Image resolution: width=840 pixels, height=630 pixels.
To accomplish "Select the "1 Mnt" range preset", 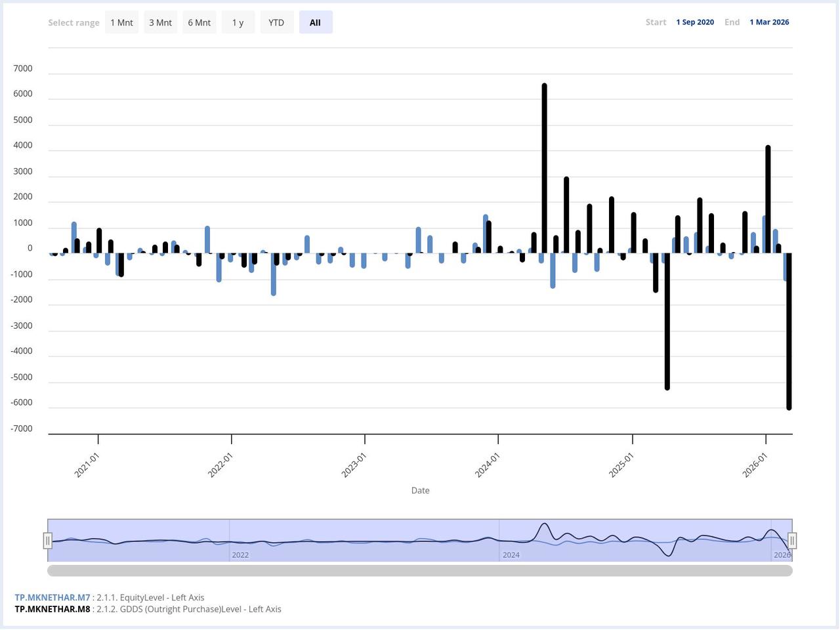I will 121,22.
